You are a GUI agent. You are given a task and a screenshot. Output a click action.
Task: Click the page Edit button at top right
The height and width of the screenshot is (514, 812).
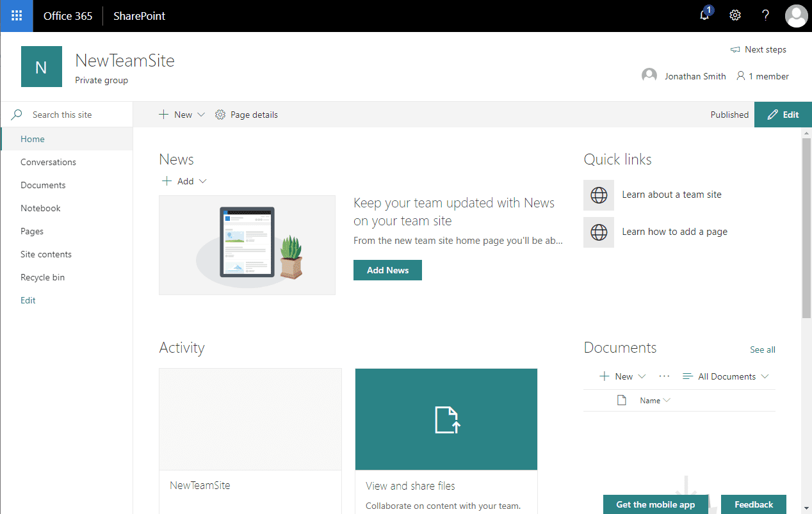783,115
